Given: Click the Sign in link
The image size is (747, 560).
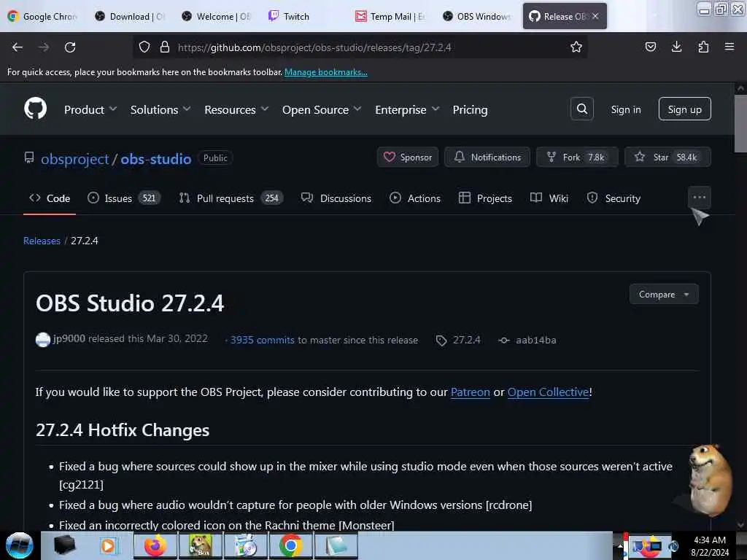Looking at the screenshot, I should (625, 109).
